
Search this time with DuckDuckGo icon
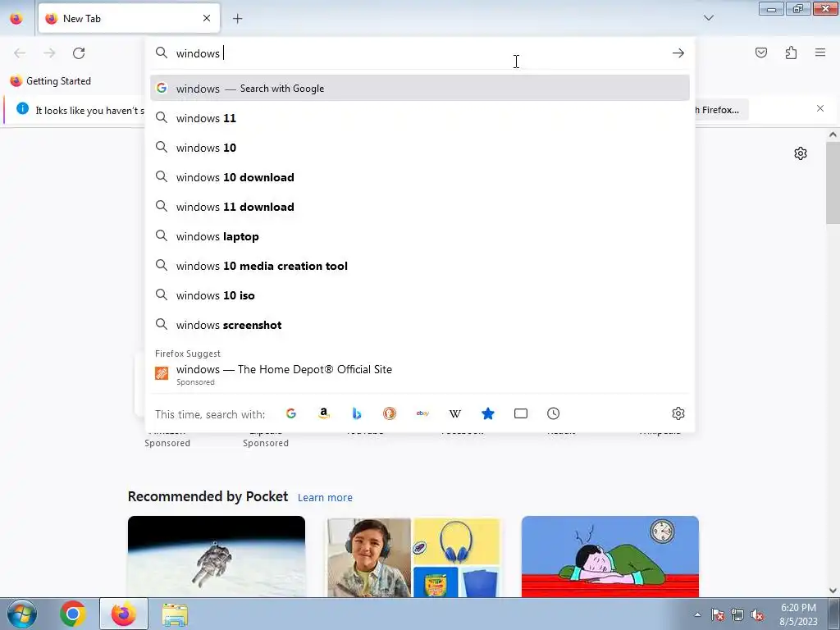click(x=390, y=413)
